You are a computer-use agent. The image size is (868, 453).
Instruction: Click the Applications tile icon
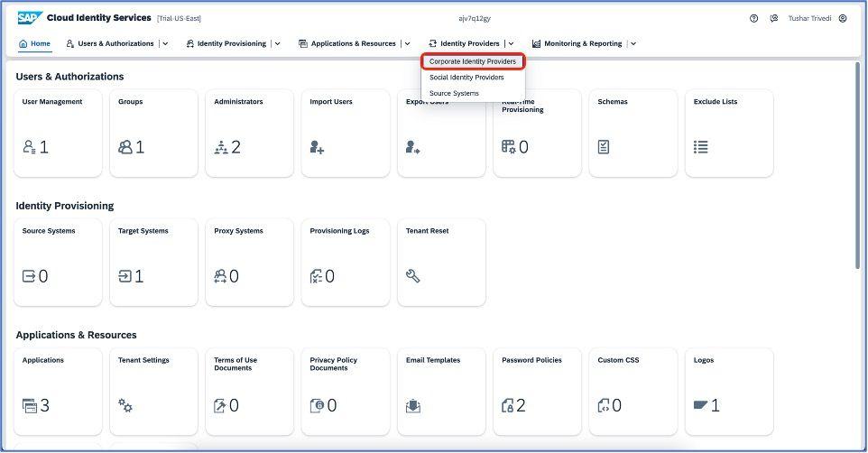click(x=30, y=405)
